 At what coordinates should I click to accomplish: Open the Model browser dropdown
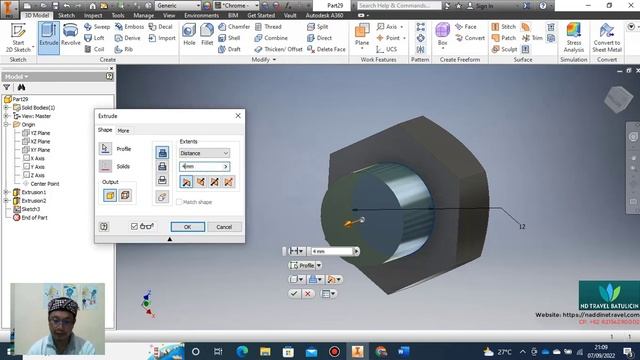pos(17,76)
